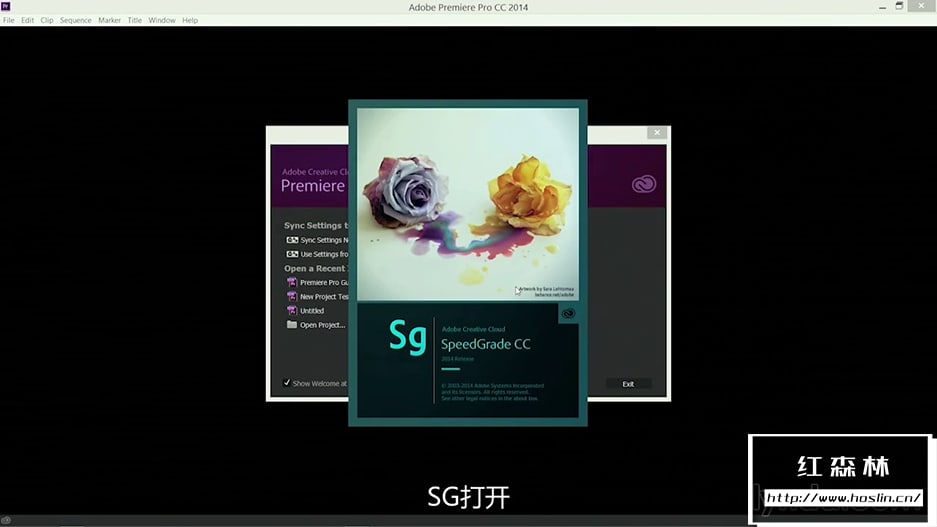The image size is (937, 527).
Task: Open the Clip menu
Action: click(47, 20)
